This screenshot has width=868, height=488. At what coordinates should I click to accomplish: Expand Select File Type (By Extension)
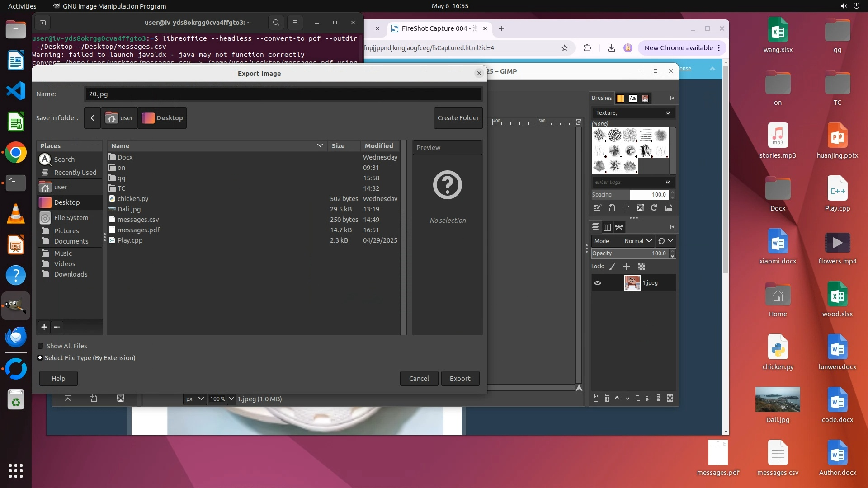[40, 358]
